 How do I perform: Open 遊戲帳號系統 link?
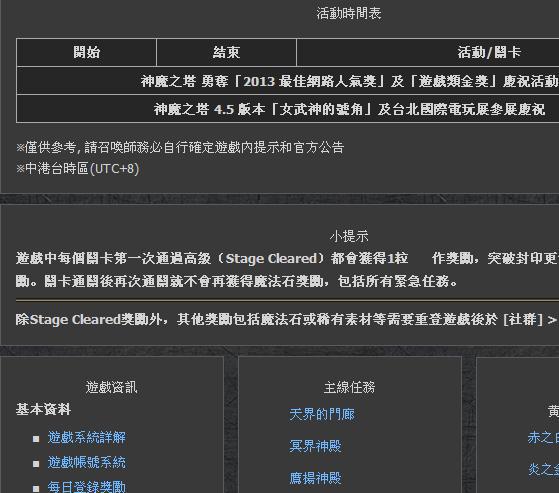[87, 463]
